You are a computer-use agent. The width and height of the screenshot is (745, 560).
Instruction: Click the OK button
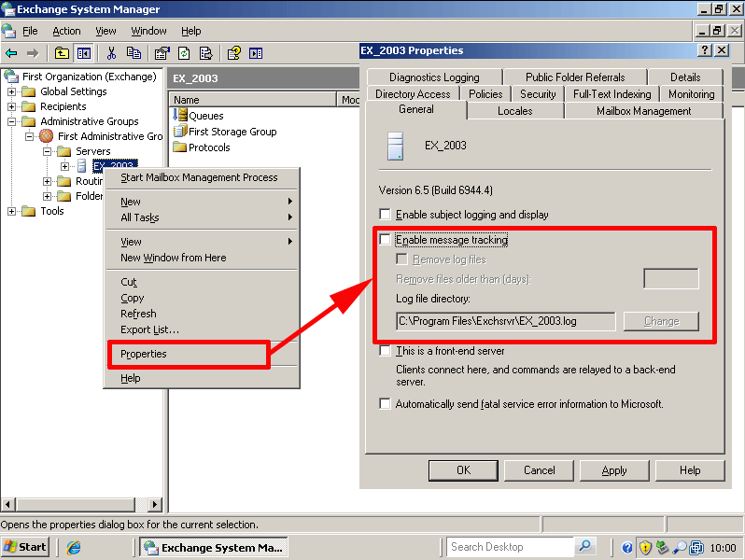tap(463, 470)
